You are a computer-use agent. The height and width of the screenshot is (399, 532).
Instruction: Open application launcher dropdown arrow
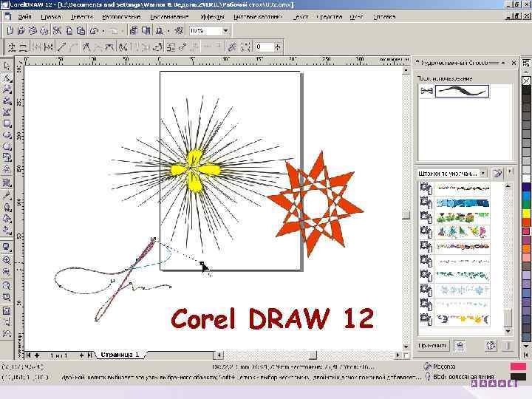pyautogui.click(x=168, y=31)
